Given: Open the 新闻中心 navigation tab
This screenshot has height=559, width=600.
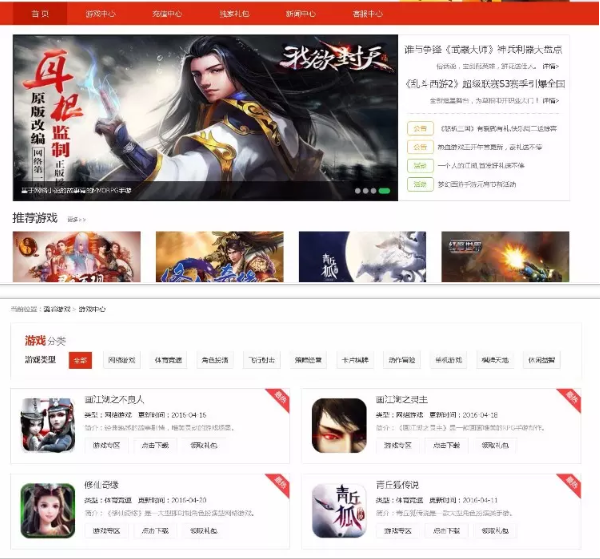Looking at the screenshot, I should pyautogui.click(x=301, y=14).
